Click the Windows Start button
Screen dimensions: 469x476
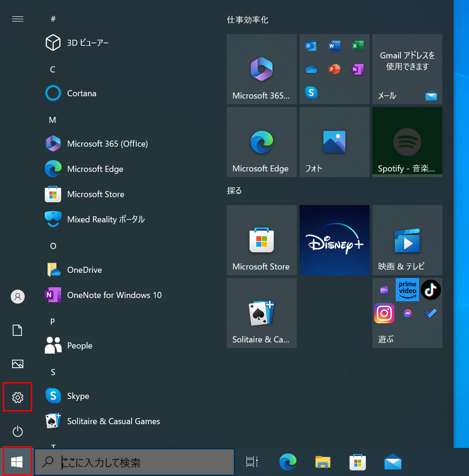coord(17,462)
